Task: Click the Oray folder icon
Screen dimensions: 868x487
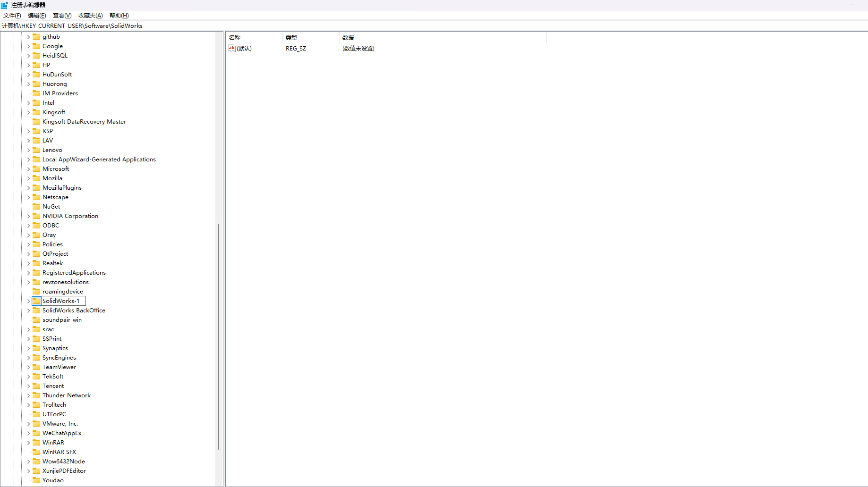Action: coord(36,235)
